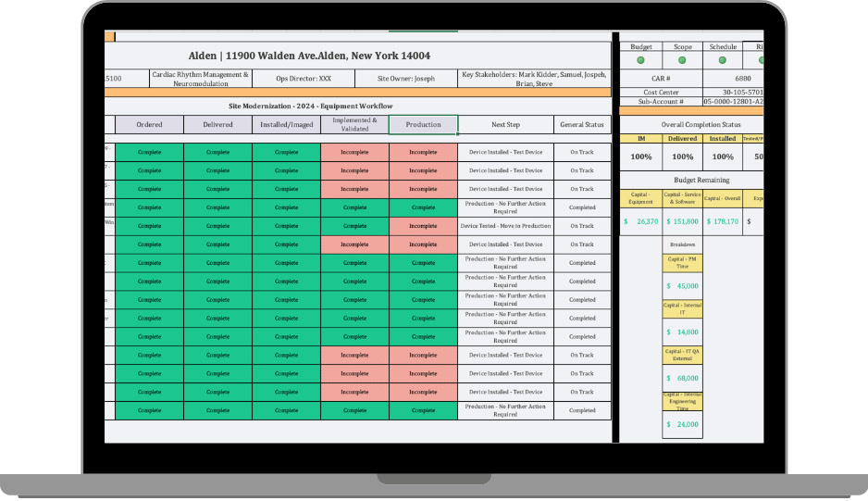Select the Implemented & Validated column header
This screenshot has width=868, height=501.
tap(354, 125)
